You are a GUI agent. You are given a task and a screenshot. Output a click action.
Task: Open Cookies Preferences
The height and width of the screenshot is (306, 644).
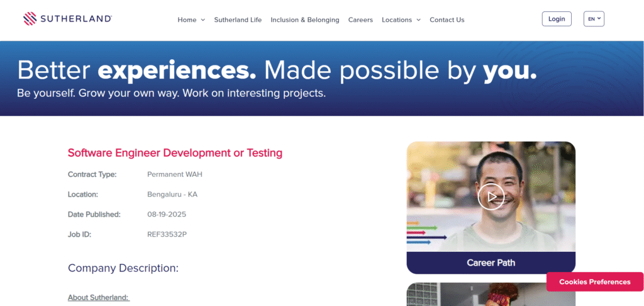594,281
